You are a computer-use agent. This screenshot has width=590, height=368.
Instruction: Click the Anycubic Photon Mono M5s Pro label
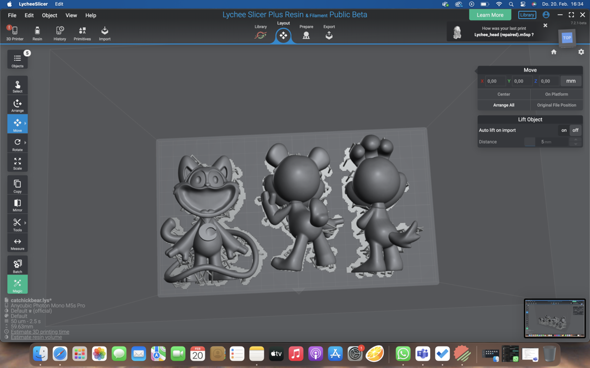pos(48,306)
